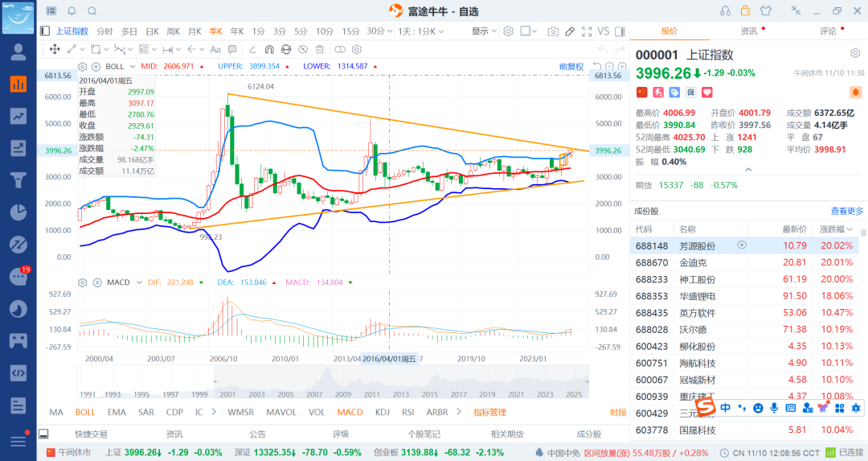
Task: Expand the MACD indicator dropdown
Action: click(139, 282)
